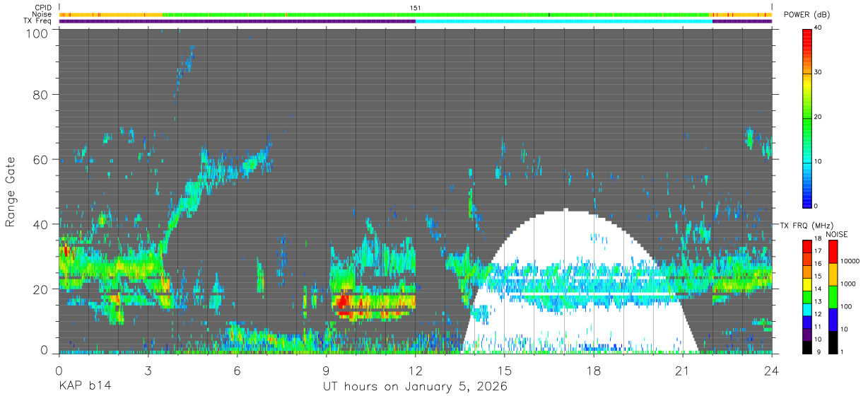Click the CPID label at top left

coord(43,8)
